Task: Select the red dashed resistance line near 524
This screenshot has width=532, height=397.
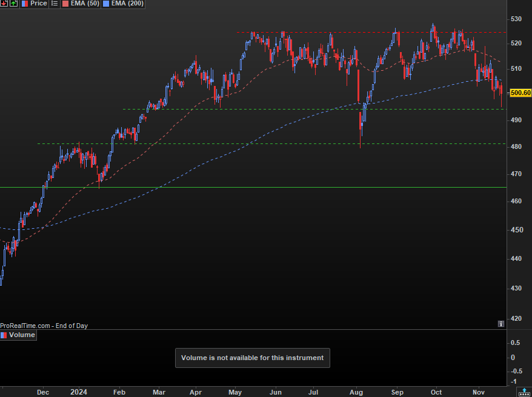Action: [x=371, y=33]
